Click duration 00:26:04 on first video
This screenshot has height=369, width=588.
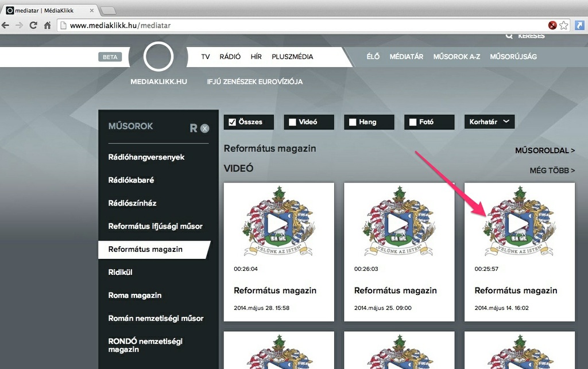pos(246,269)
